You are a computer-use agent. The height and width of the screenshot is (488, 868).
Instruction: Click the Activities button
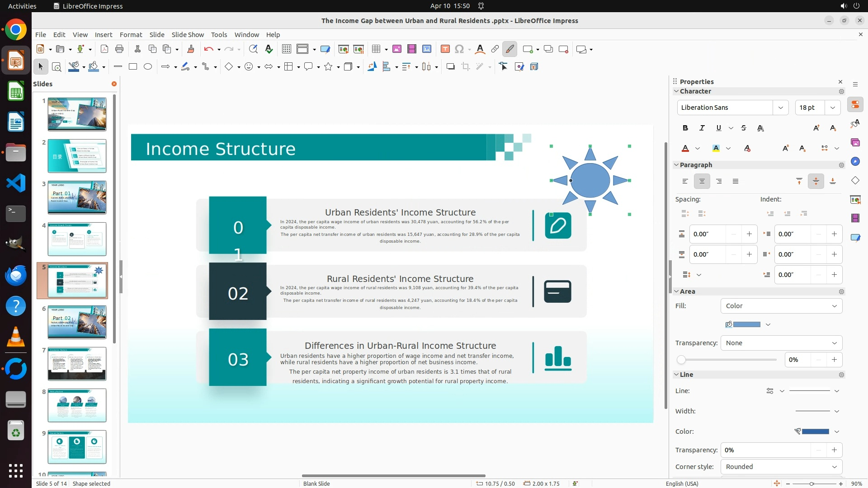[x=22, y=6]
